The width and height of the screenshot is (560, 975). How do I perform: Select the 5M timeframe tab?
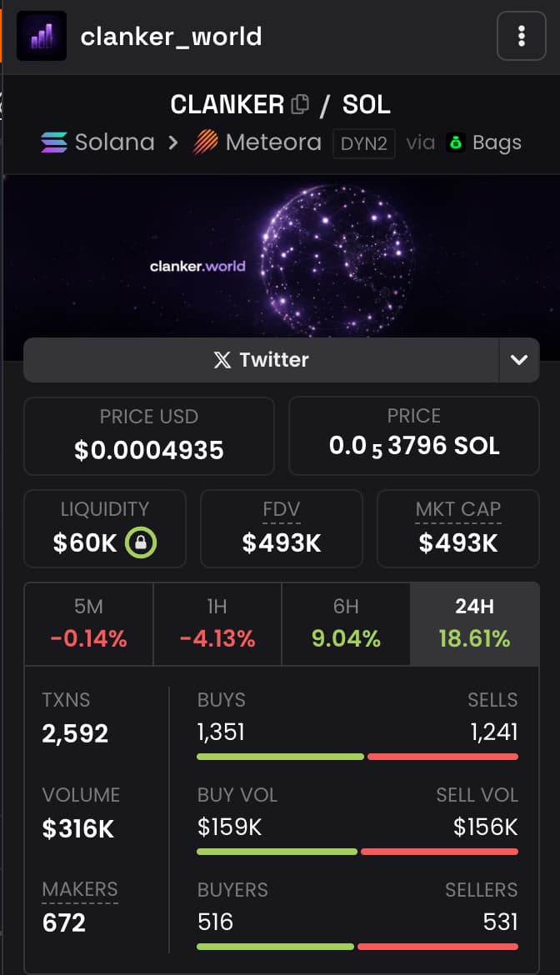click(x=88, y=622)
